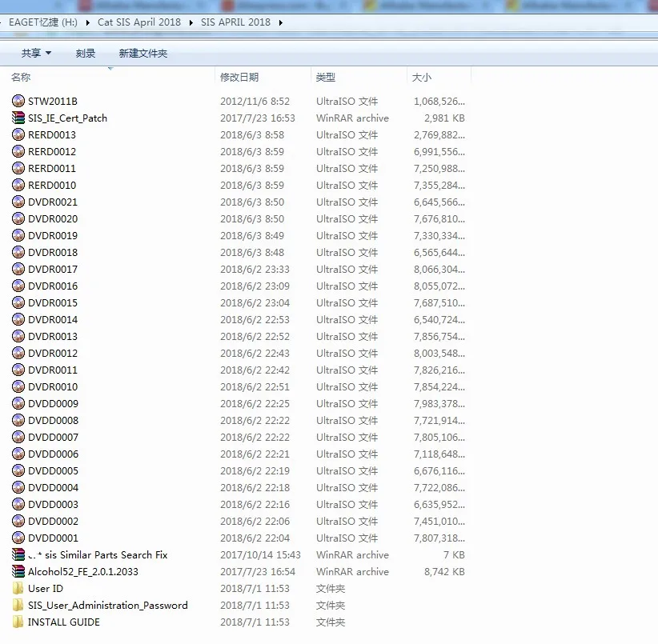Expand the arrow after SIS APRIL 2018 breadcrumb
658x644 pixels.
point(281,22)
